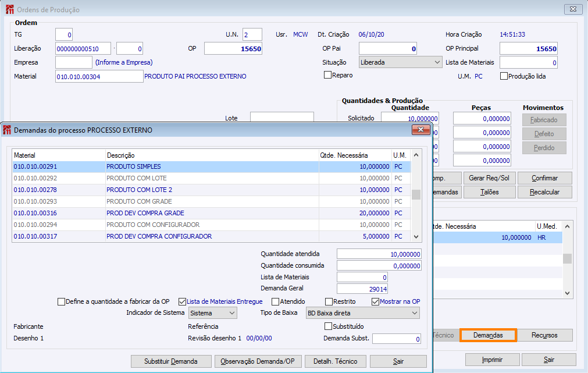This screenshot has width=588, height=373.
Task: Click the highlighted Demandas button
Action: (x=488, y=335)
